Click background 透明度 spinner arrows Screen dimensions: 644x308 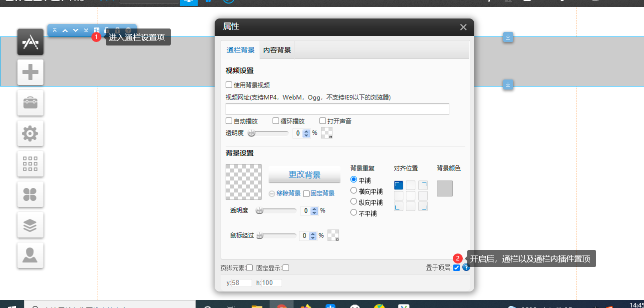(x=314, y=211)
